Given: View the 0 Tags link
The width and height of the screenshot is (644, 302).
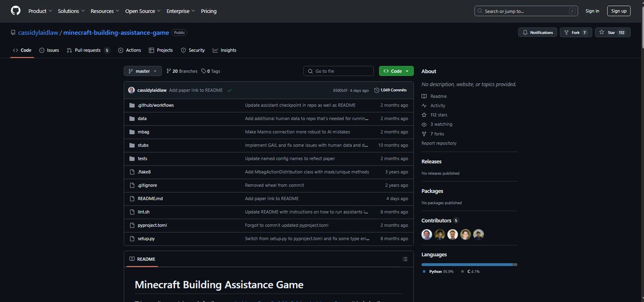Looking at the screenshot, I should (x=211, y=71).
